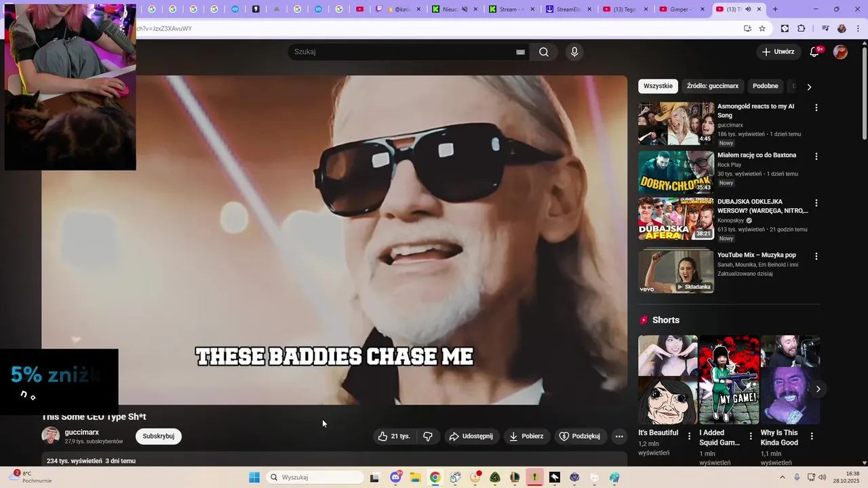Open Windows Start menu
The width and height of the screenshot is (868, 488).
pos(254,477)
